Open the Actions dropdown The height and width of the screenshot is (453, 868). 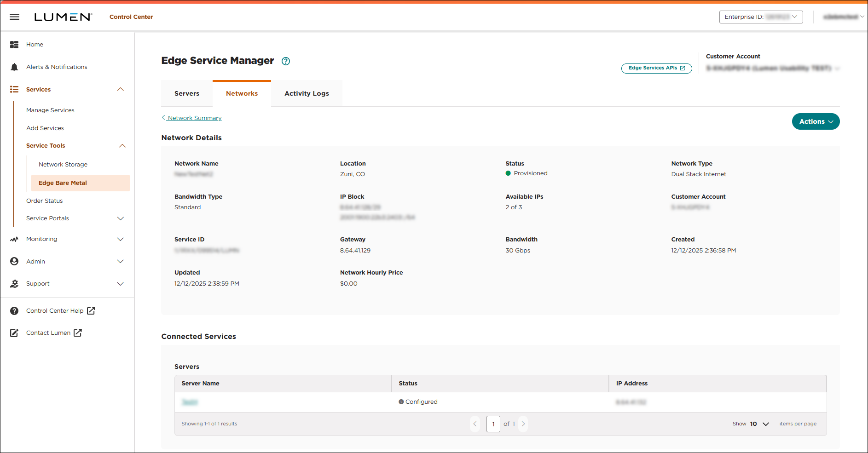[815, 121]
